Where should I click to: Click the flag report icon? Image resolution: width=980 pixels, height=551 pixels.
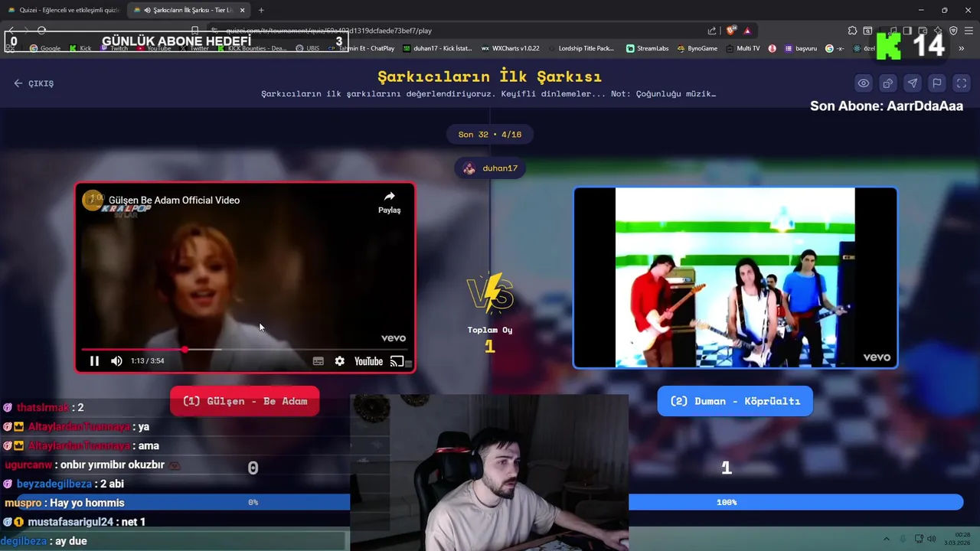coord(937,83)
